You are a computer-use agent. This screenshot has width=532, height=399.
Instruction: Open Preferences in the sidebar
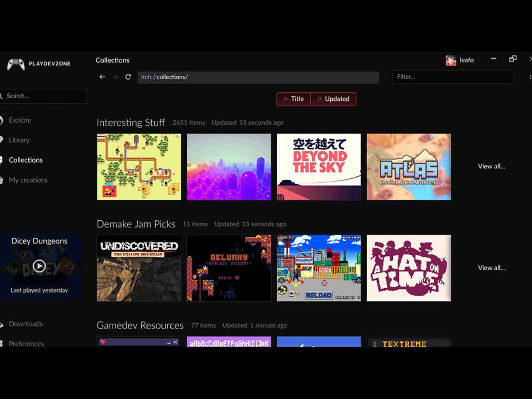(x=26, y=344)
